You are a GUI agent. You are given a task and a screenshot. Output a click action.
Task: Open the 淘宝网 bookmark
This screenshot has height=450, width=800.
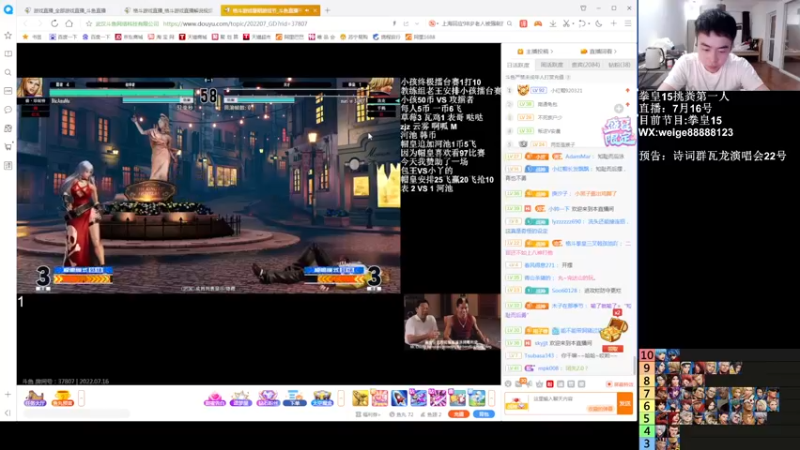(x=161, y=37)
